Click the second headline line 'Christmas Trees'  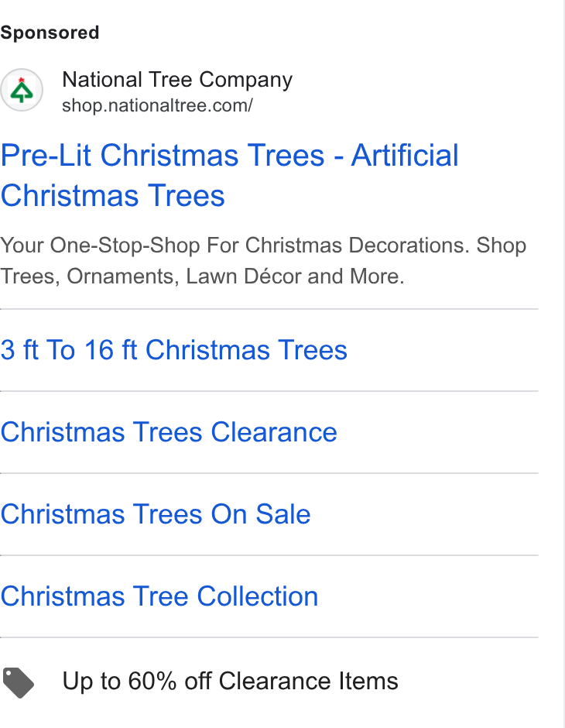click(113, 195)
